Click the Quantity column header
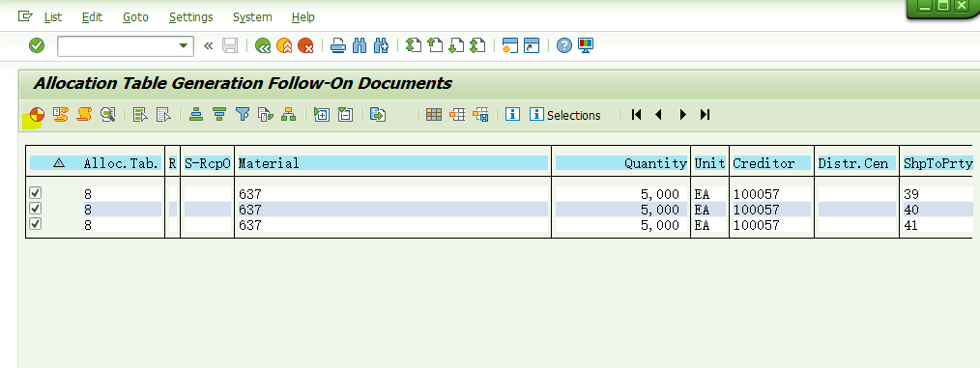This screenshot has height=368, width=980. point(621,163)
